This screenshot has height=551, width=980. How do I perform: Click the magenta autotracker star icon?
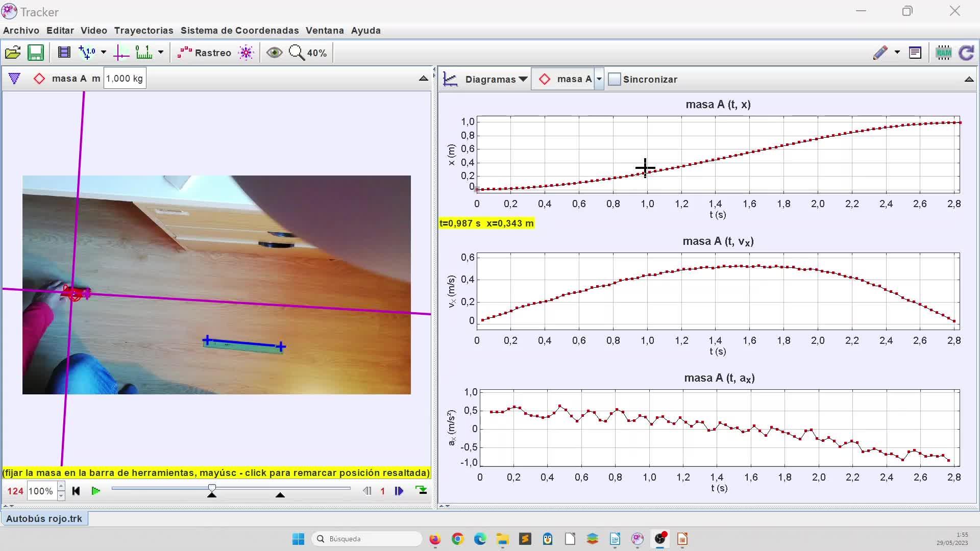(246, 53)
